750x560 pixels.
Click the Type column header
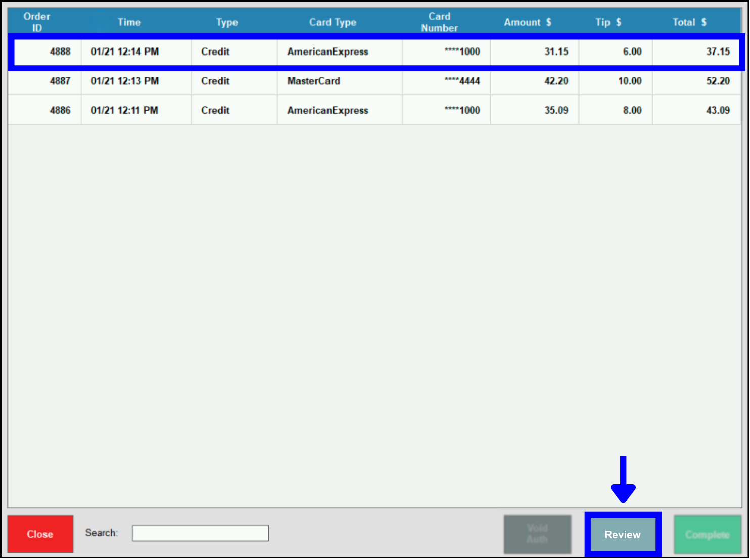click(x=227, y=22)
